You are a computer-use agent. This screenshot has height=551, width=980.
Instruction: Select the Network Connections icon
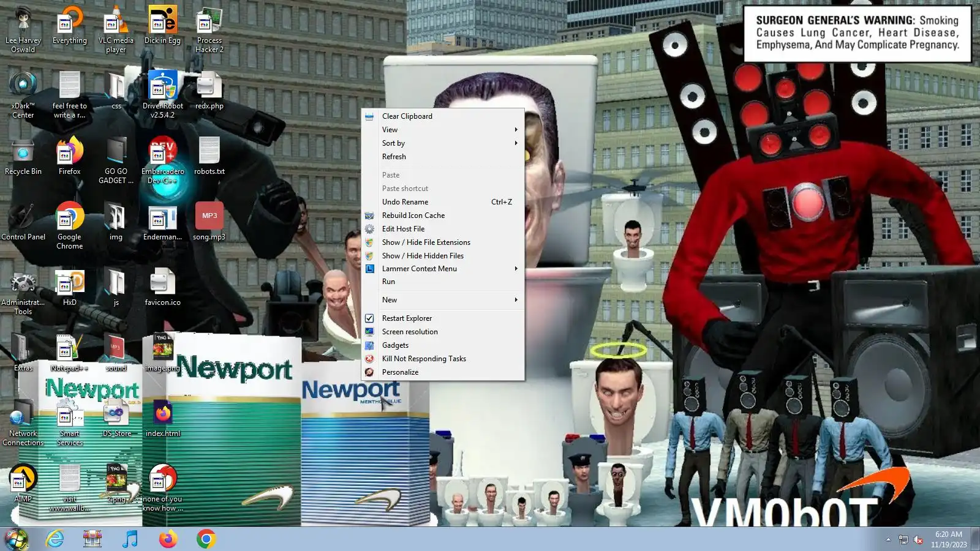click(x=23, y=421)
